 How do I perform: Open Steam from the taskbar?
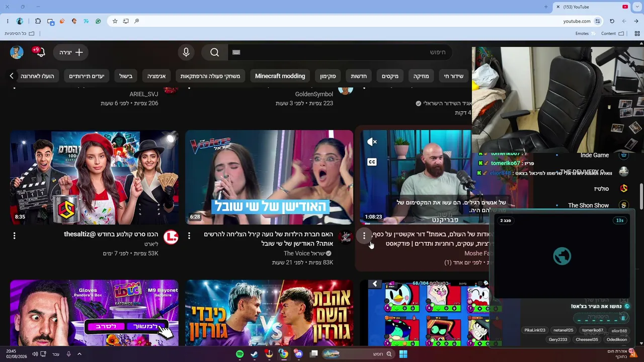click(255, 354)
